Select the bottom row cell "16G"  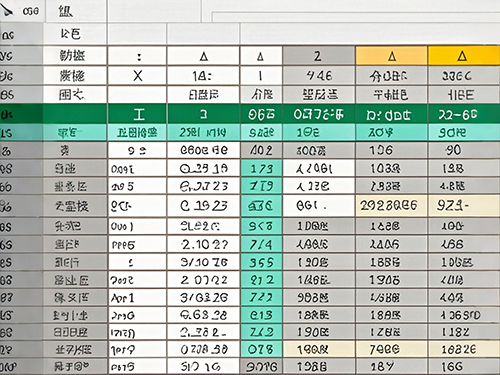[x=464, y=366]
